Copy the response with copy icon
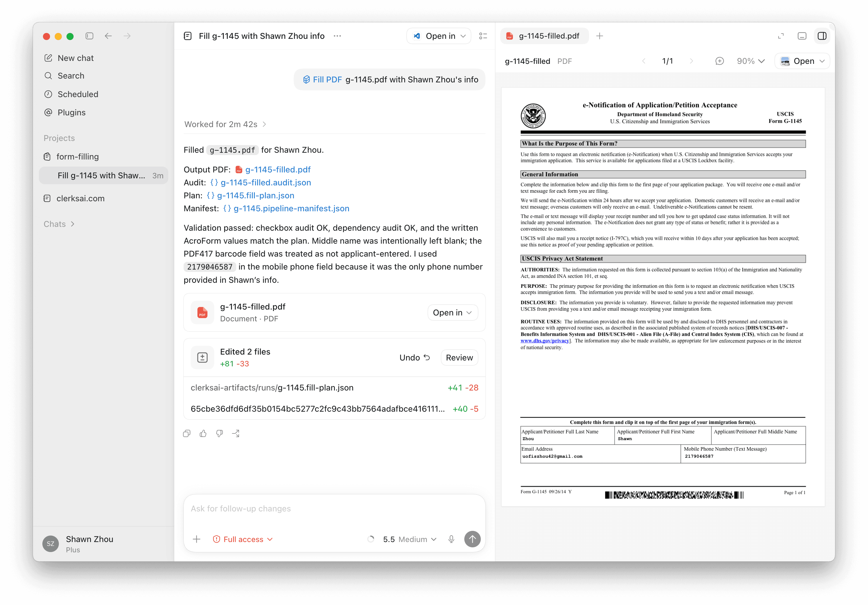 [187, 433]
